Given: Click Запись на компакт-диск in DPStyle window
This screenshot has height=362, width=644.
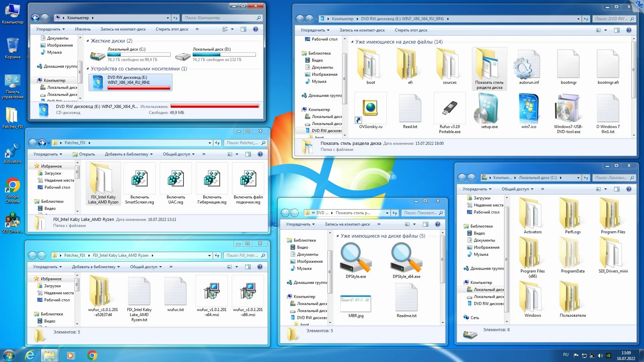Looking at the screenshot, I should click(x=347, y=224).
